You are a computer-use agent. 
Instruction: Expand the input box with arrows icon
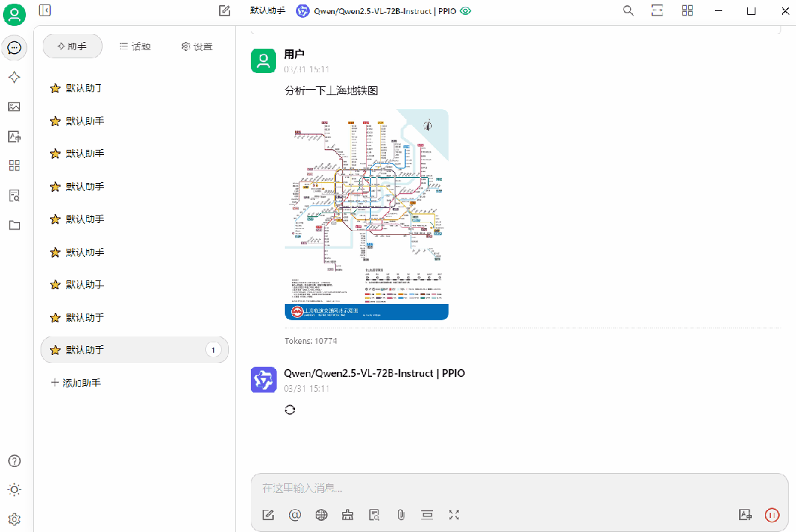[x=454, y=515]
